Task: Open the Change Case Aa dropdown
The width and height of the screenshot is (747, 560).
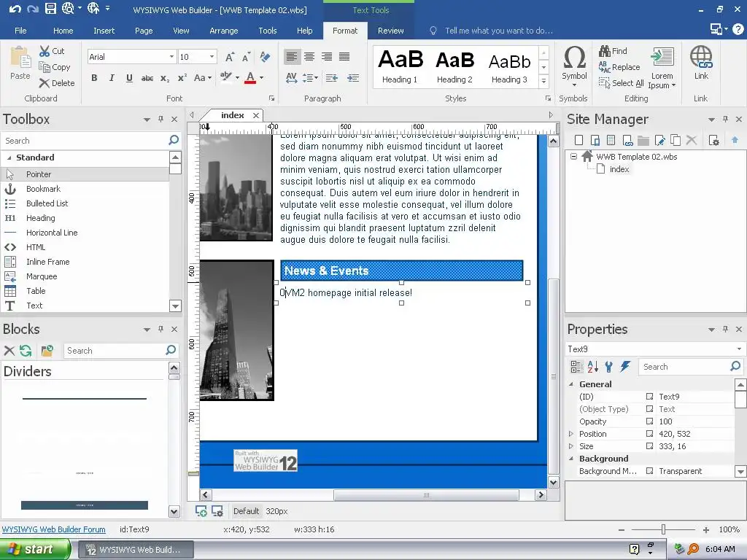Action: click(x=203, y=77)
